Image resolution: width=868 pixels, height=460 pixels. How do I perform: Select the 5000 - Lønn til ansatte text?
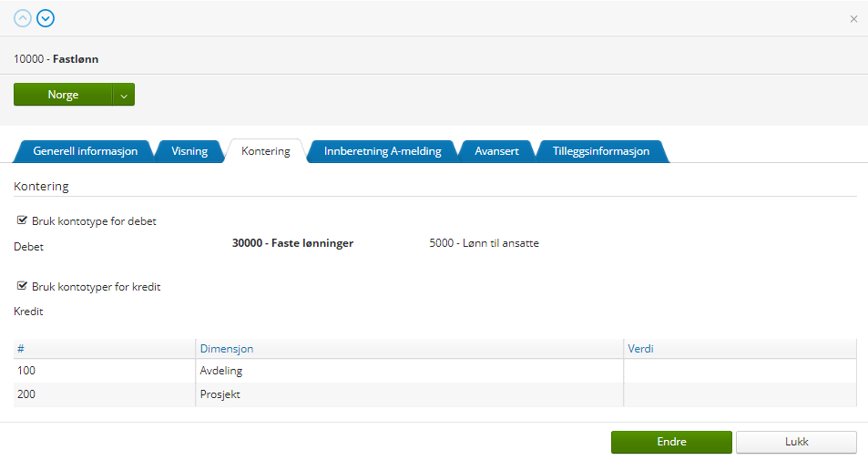pos(485,243)
